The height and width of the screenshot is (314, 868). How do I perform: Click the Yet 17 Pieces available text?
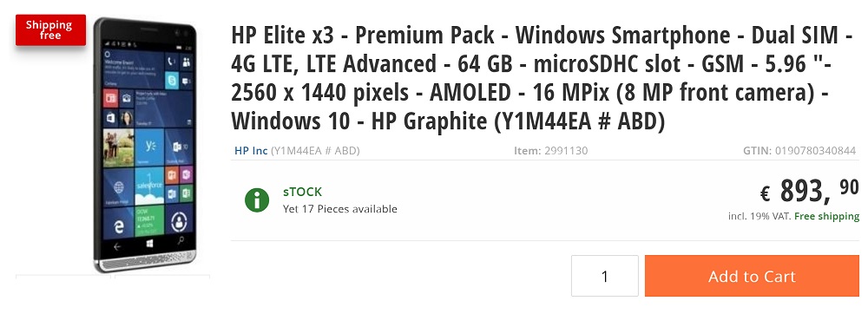click(x=340, y=209)
